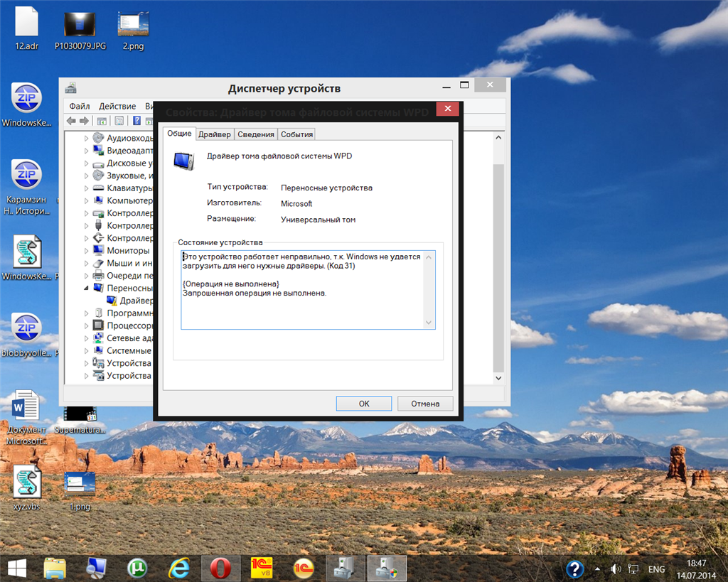Select the Общие tab
The height and width of the screenshot is (582, 728).
pyautogui.click(x=179, y=133)
